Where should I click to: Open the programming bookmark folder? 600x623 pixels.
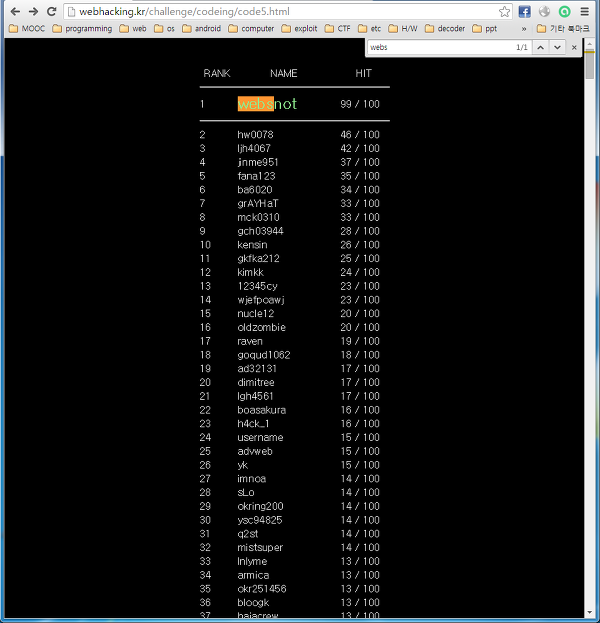[x=82, y=29]
